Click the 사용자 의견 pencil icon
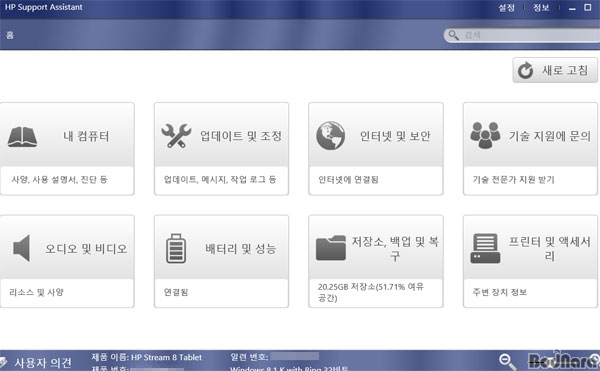The height and width of the screenshot is (371, 600). [x=3, y=362]
